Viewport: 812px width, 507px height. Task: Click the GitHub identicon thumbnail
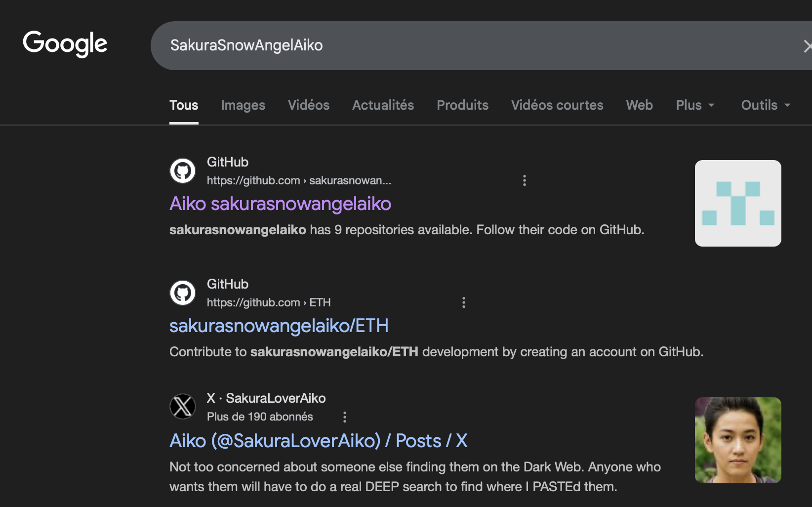click(x=737, y=203)
